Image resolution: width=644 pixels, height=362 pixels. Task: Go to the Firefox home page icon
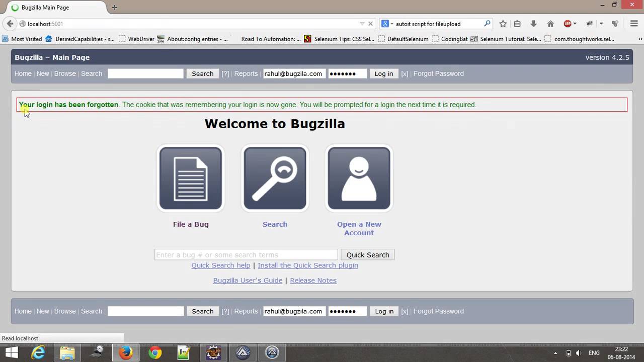550,24
